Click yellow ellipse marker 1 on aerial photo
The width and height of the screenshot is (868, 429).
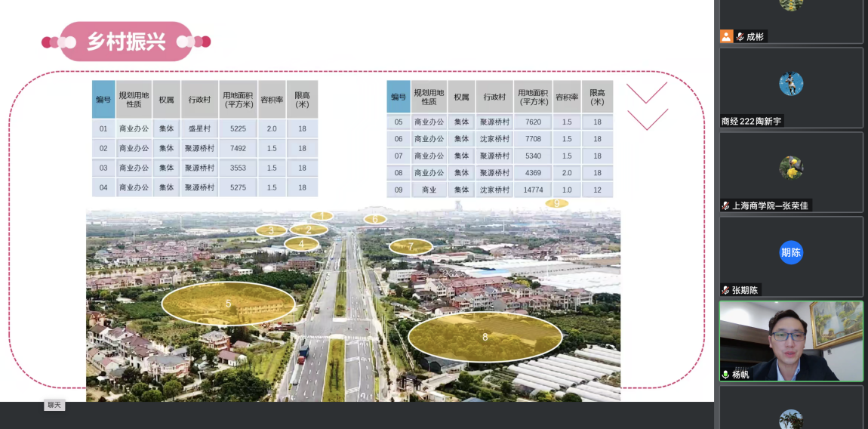322,215
